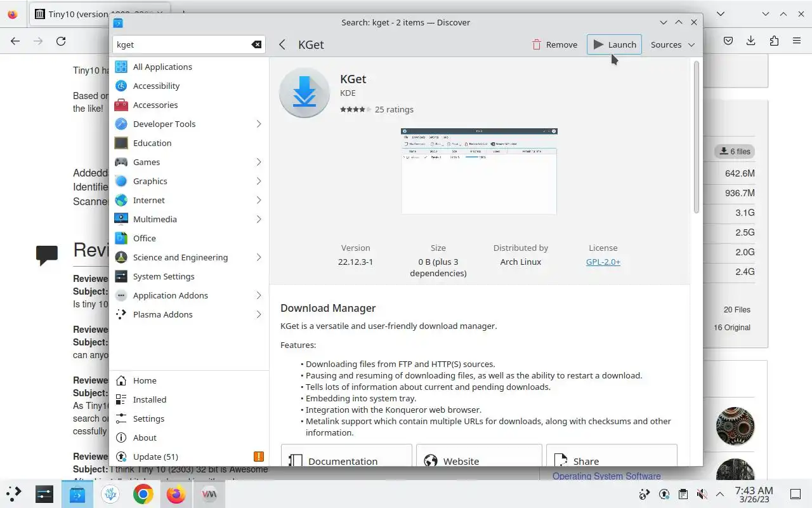Open the taskbar clock and calendar
Image resolution: width=812 pixels, height=508 pixels.
point(754,494)
